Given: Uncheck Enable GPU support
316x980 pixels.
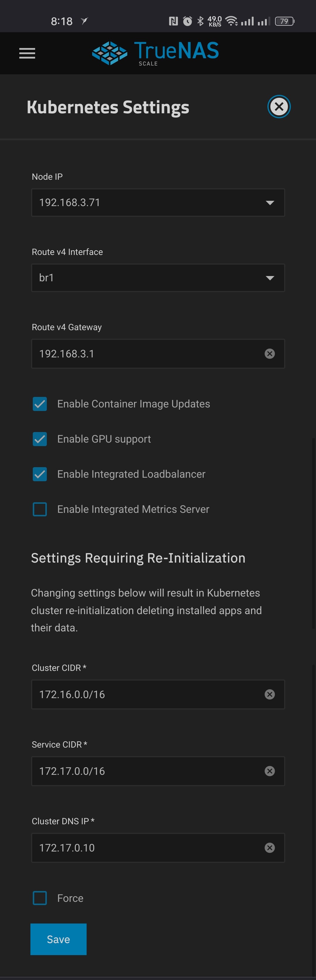Looking at the screenshot, I should click(x=40, y=439).
